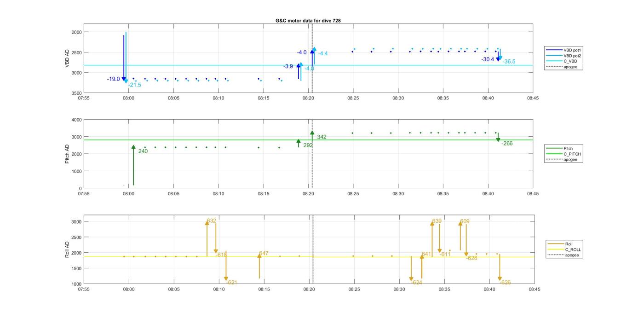Click the '-624' roll data label
Image resolution: width=644 pixels, height=319 pixels.
pyautogui.click(x=417, y=283)
